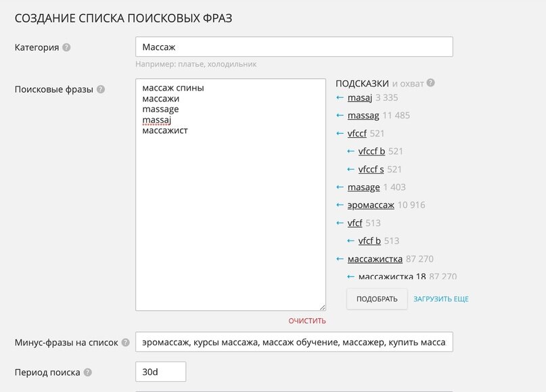Click the arrow icon before vfcf 513
The width and height of the screenshot is (546, 392).
[340, 223]
